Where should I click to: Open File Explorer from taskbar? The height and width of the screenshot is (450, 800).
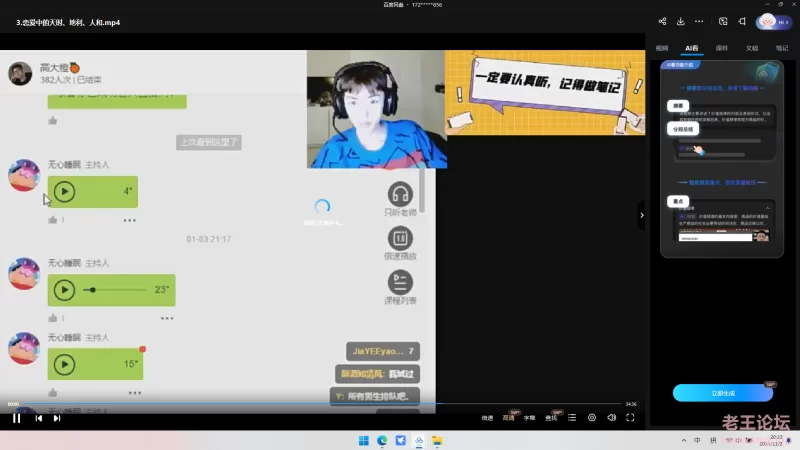coord(437,440)
